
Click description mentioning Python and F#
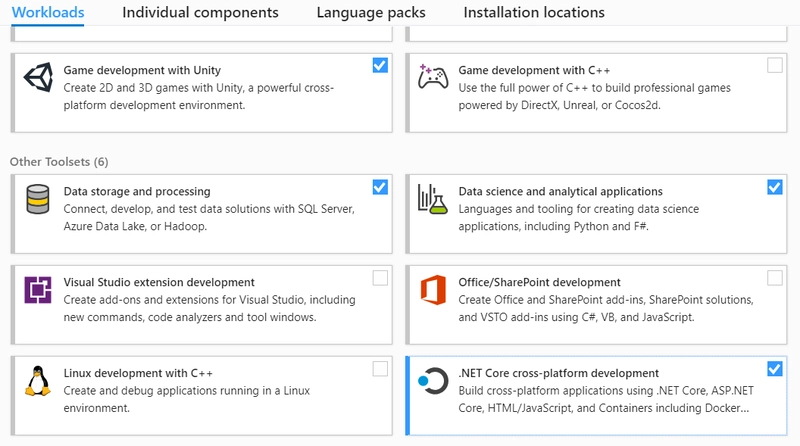point(579,218)
